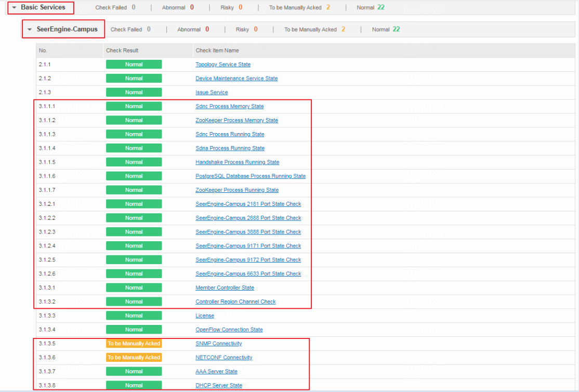Image resolution: width=579 pixels, height=392 pixels.
Task: Click the Normal badge for Member Controller State
Action: click(x=134, y=288)
